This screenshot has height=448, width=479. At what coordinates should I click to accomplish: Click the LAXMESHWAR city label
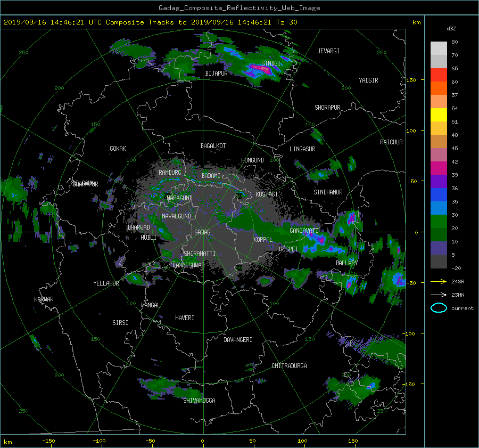coord(188,265)
